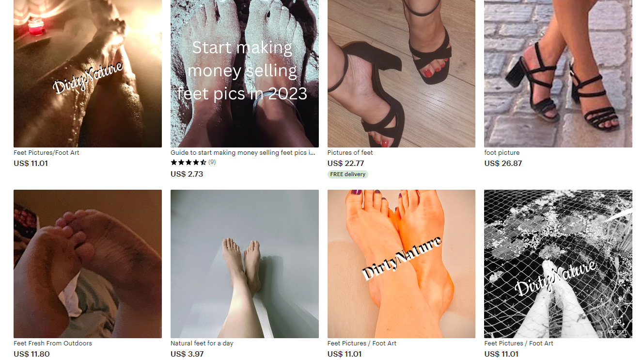Click the 'Guide to start making money' title
Viewport: 644px width, 360px height.
click(x=243, y=153)
